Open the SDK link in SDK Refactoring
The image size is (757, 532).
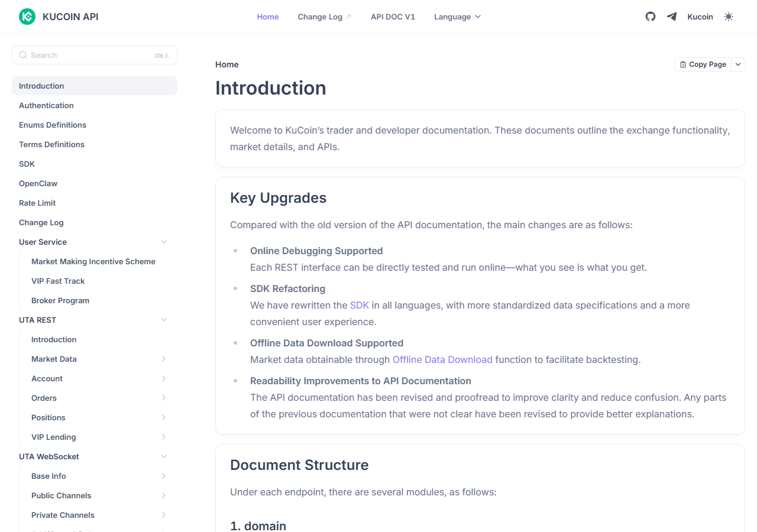(360, 305)
